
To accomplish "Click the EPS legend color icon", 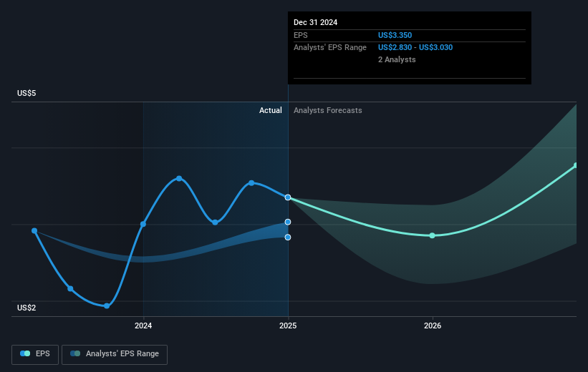I will coord(25,353).
